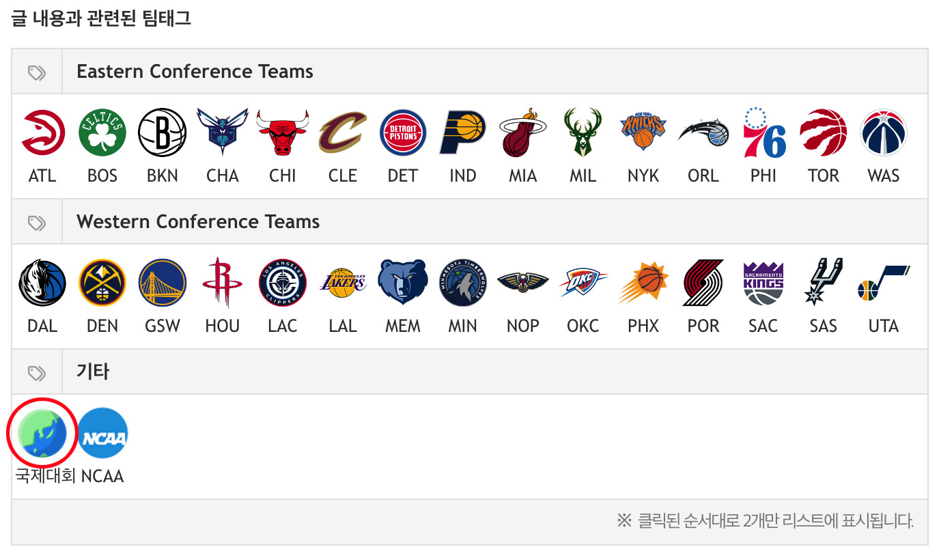The height and width of the screenshot is (560, 941).
Task: Click the circled 국제대회 globe icon
Action: [x=42, y=433]
